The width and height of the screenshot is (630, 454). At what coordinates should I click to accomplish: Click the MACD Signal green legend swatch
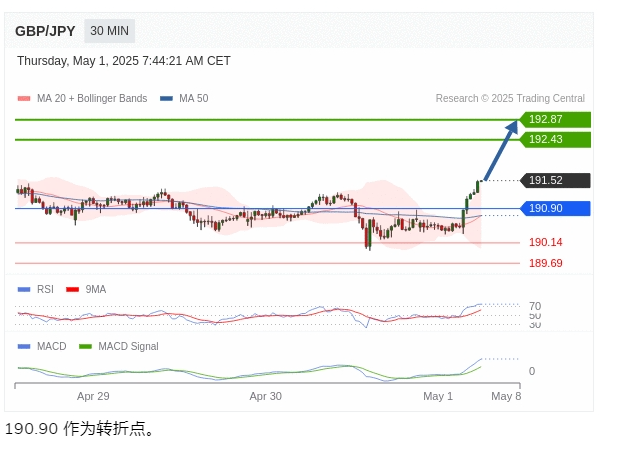[x=86, y=346]
